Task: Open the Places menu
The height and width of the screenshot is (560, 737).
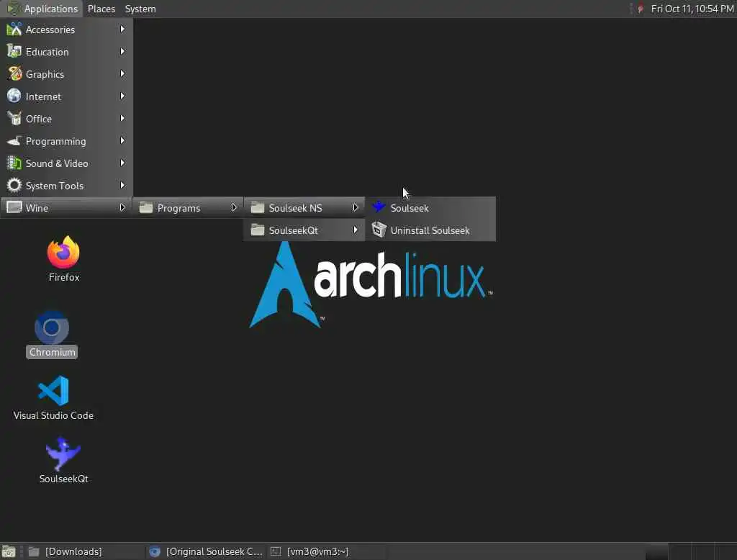Action: (x=101, y=9)
